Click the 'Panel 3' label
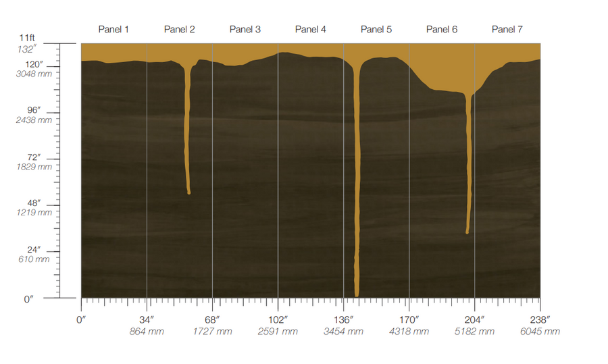608x364 pixels. (x=245, y=30)
